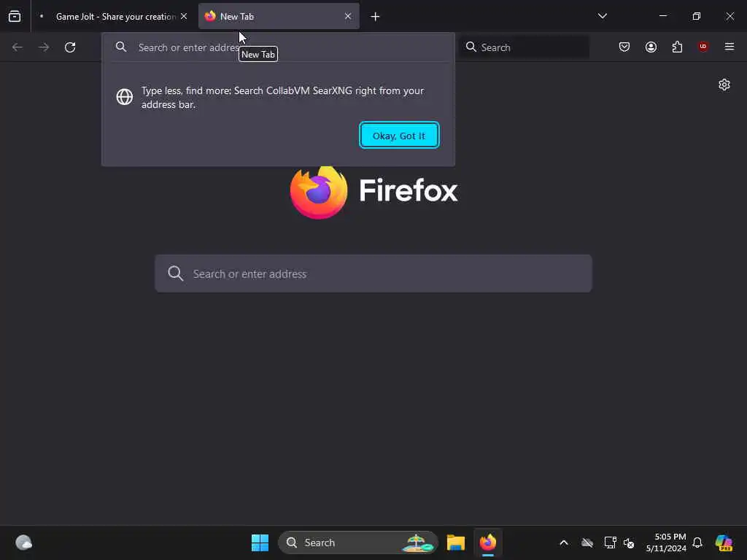Switch to the Game Jolt tab
747x560 pixels.
point(113,17)
